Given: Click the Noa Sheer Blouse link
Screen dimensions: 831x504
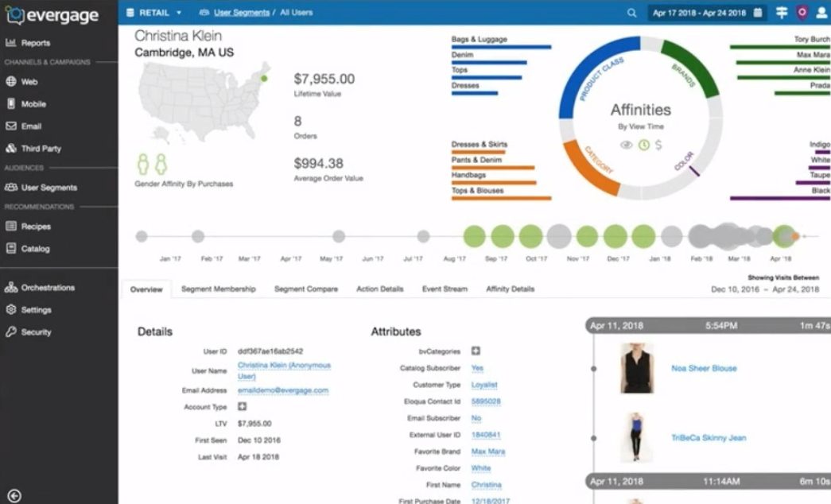Looking at the screenshot, I should point(703,368).
